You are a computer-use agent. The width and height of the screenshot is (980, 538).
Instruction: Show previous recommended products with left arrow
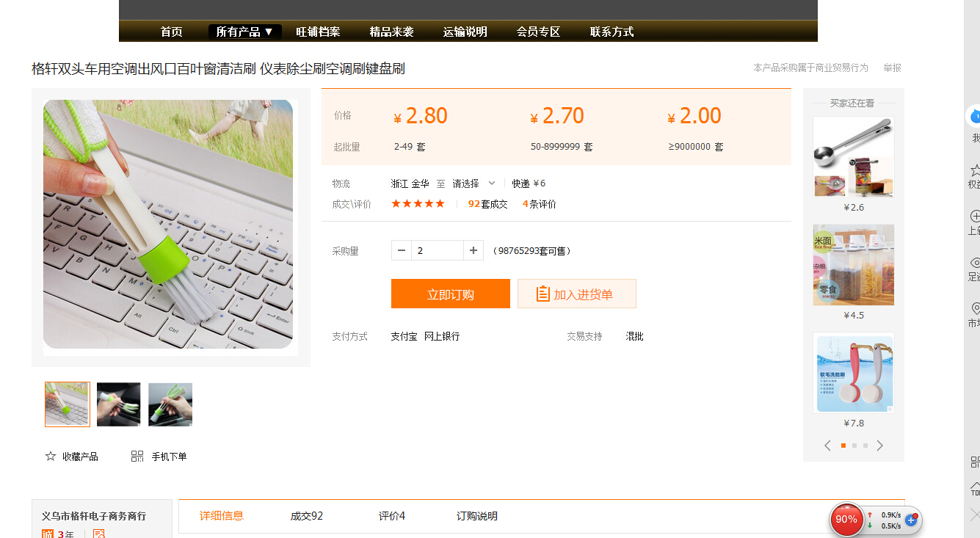[827, 446]
